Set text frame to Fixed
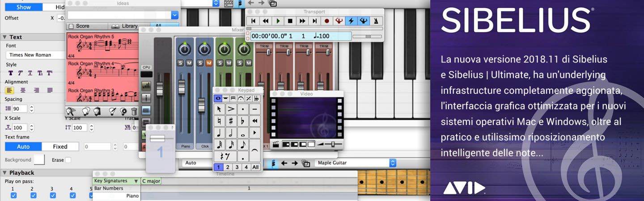 point(60,147)
